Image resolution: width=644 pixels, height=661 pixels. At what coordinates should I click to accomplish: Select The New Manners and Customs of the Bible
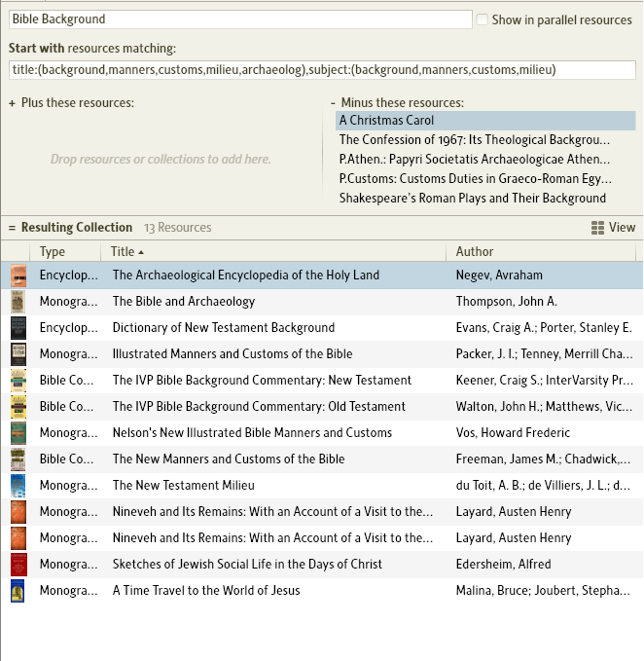click(x=229, y=459)
